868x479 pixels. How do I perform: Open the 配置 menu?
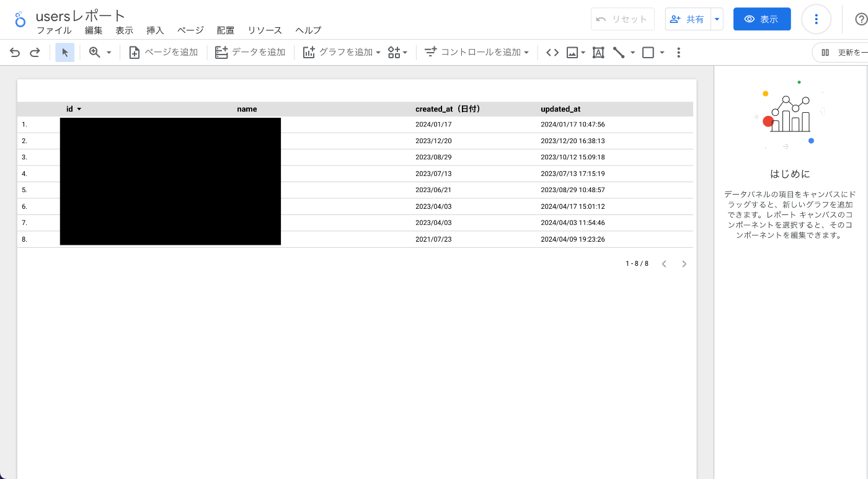pos(226,30)
